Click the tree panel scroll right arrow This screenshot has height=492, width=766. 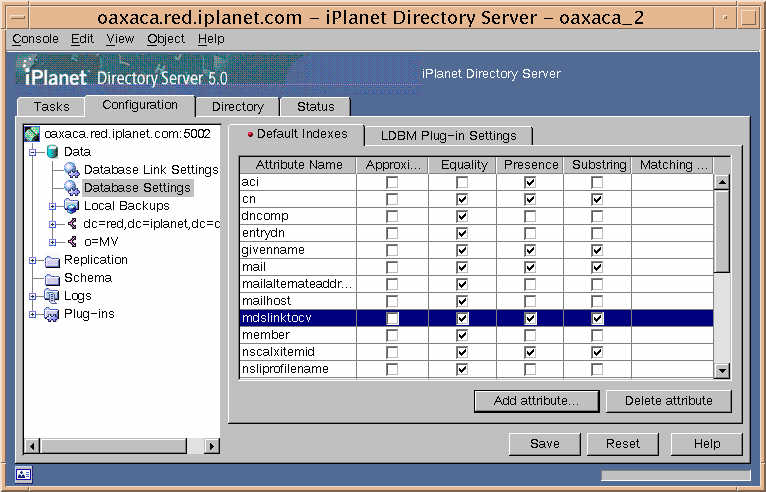coord(212,446)
